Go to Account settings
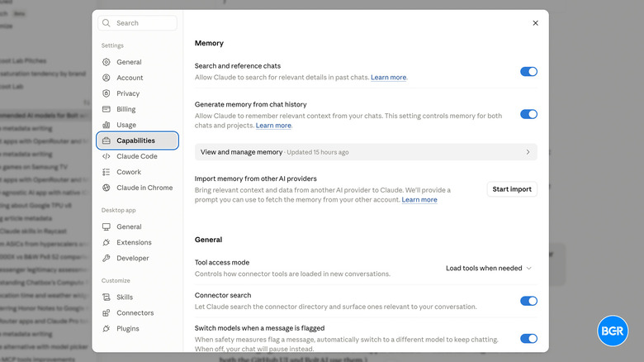Image resolution: width=644 pixels, height=362 pixels. [x=137, y=78]
